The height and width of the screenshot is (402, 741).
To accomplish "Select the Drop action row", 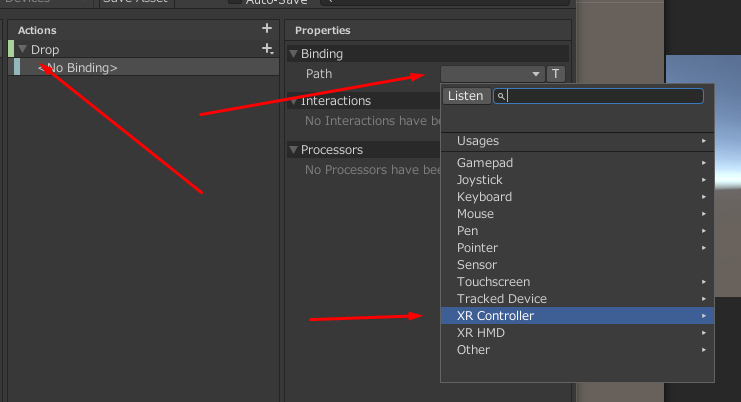I will tap(144, 49).
